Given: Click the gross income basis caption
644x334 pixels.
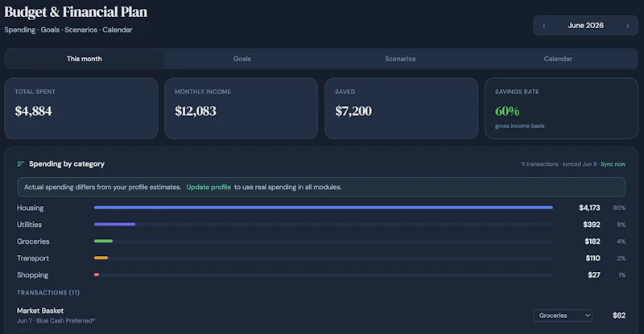Looking at the screenshot, I should (519, 126).
